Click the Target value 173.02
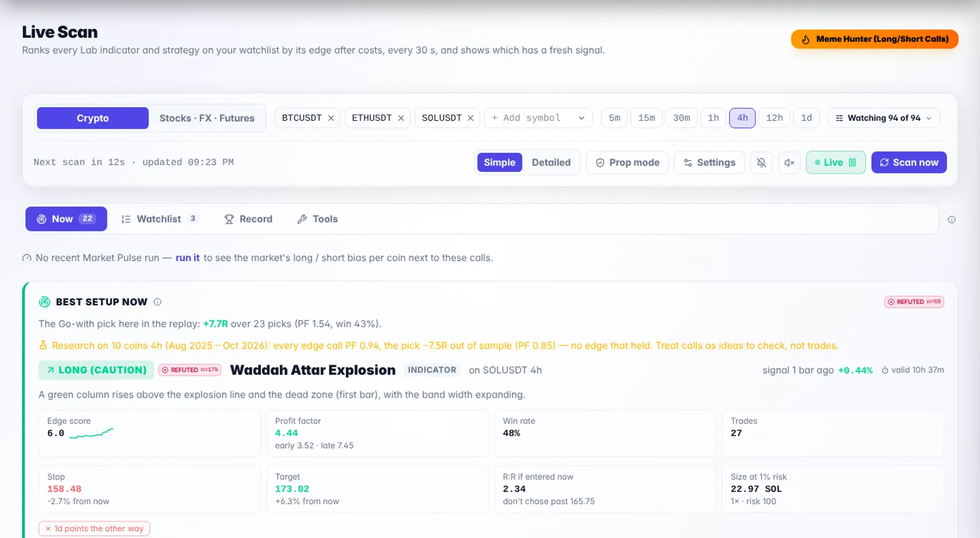 (x=292, y=489)
